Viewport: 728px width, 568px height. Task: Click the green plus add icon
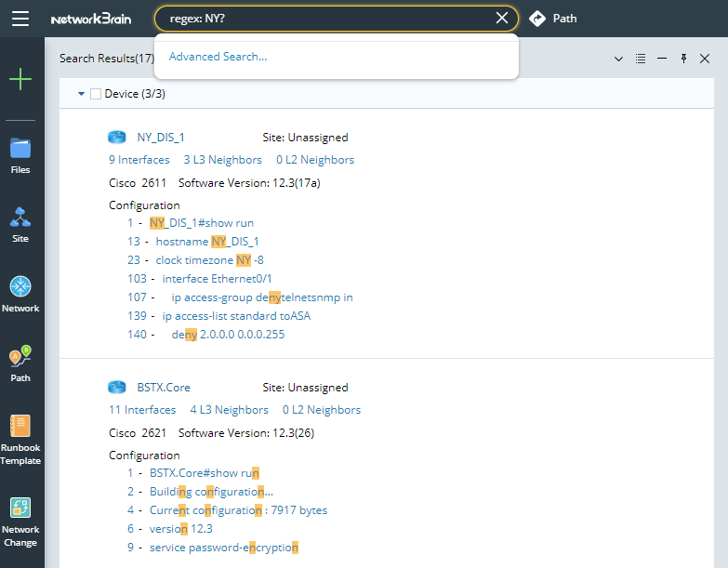click(20, 79)
